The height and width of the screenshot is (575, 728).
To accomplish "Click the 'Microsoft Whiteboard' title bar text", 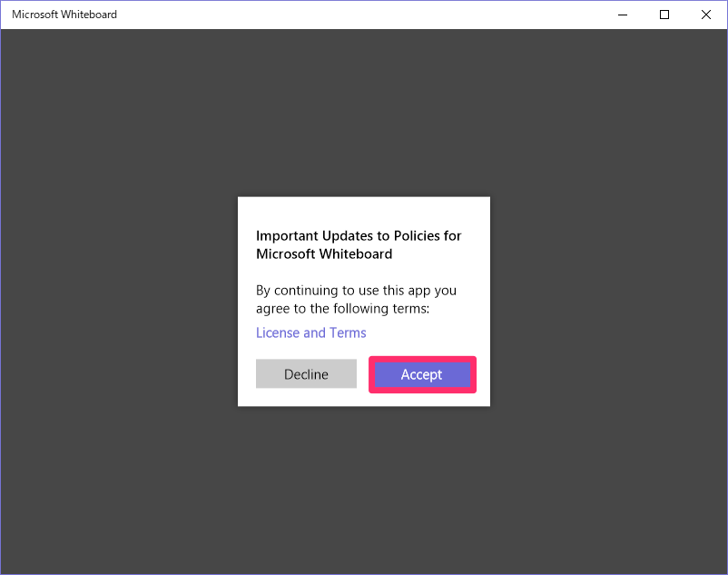I will click(64, 15).
